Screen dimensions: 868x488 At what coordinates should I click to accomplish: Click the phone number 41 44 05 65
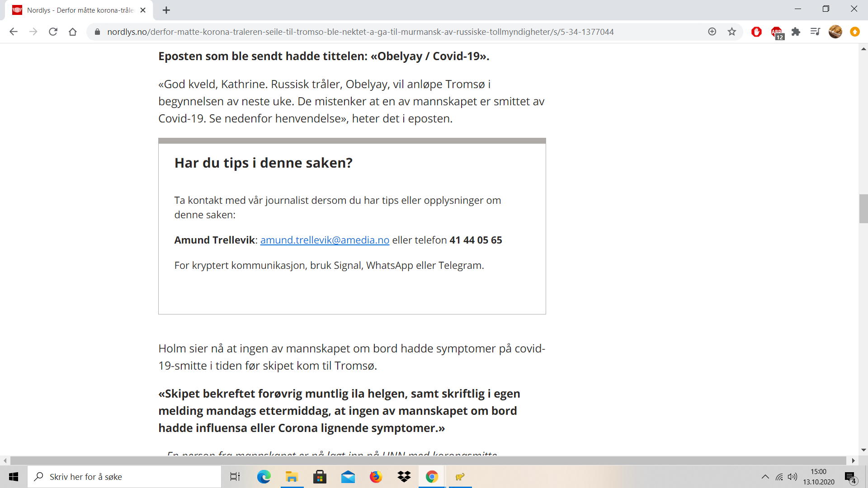click(476, 240)
